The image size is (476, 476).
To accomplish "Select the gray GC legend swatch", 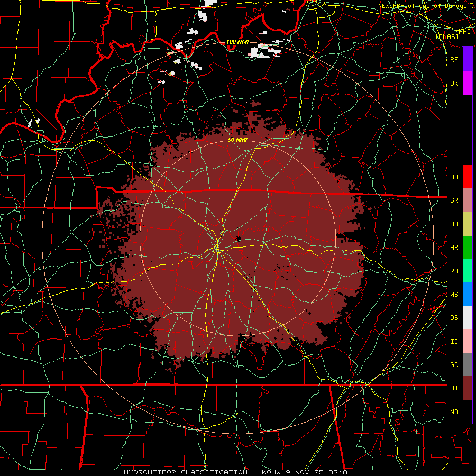I will click(467, 364).
